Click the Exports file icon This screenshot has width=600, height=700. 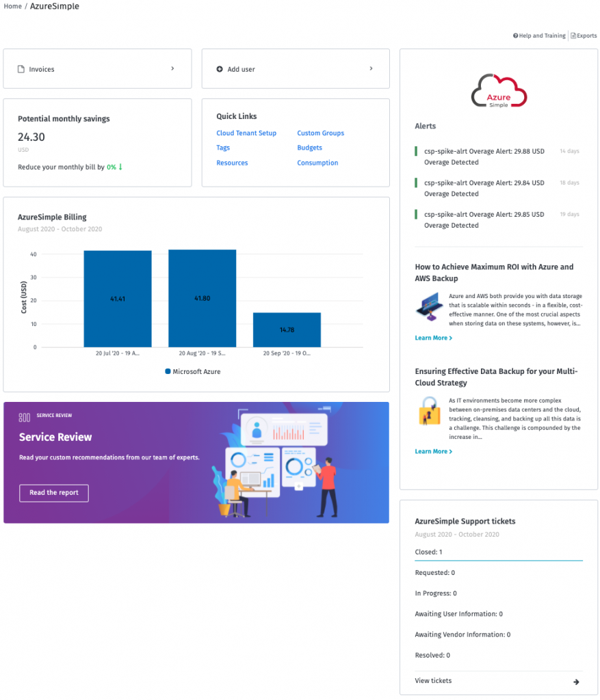[x=573, y=36]
